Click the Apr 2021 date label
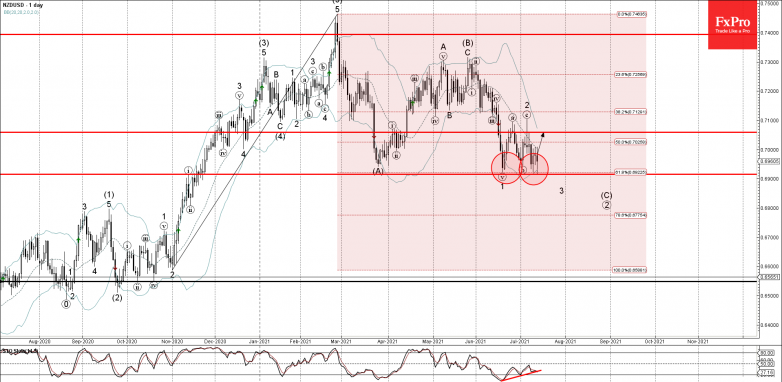The image size is (782, 382). [x=389, y=342]
